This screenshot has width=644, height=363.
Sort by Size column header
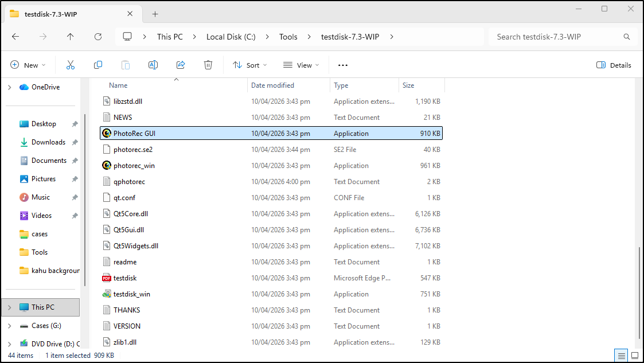(422, 85)
